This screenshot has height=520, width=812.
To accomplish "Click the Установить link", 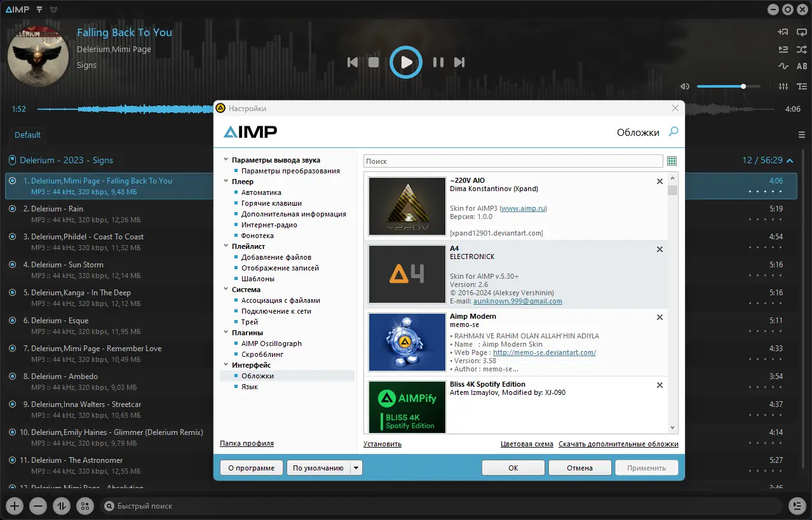I will [x=382, y=444].
